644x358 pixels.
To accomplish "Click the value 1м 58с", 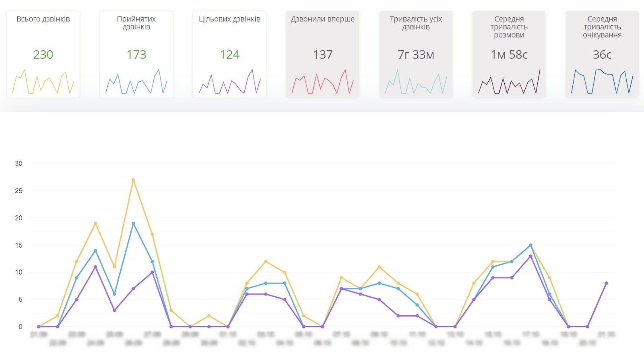I will [509, 54].
